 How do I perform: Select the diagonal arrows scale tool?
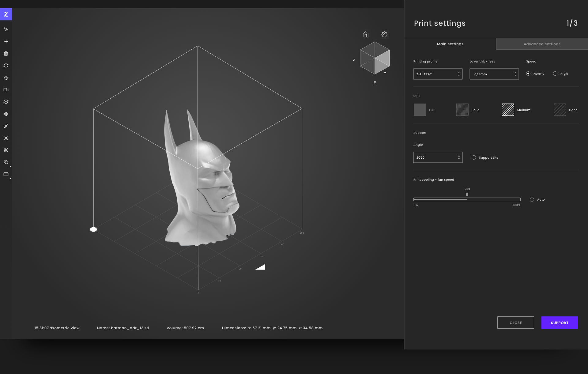pos(6,126)
